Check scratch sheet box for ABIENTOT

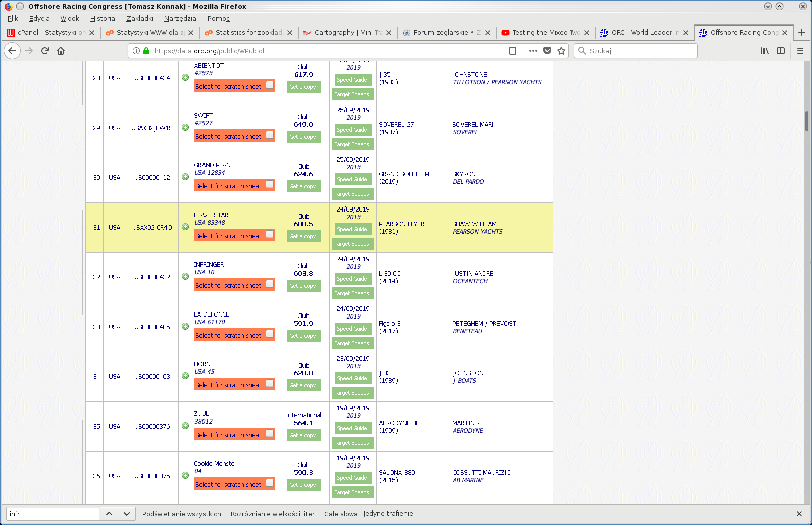(x=270, y=85)
